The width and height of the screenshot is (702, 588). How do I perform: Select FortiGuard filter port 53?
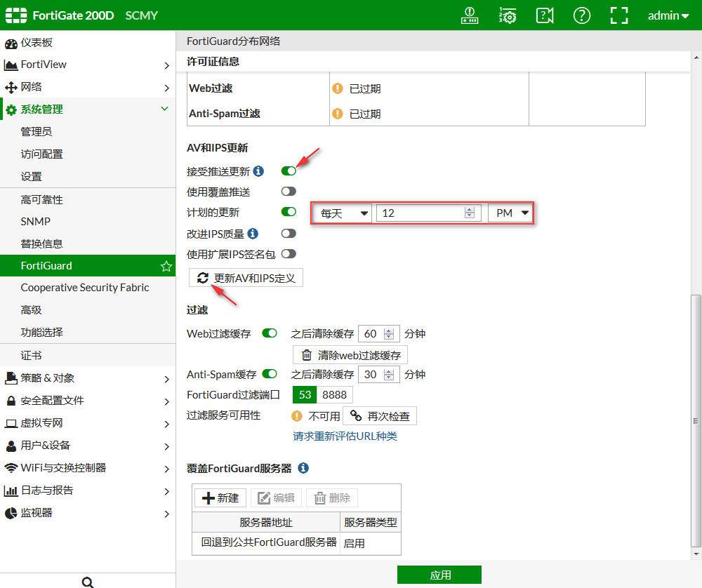305,394
